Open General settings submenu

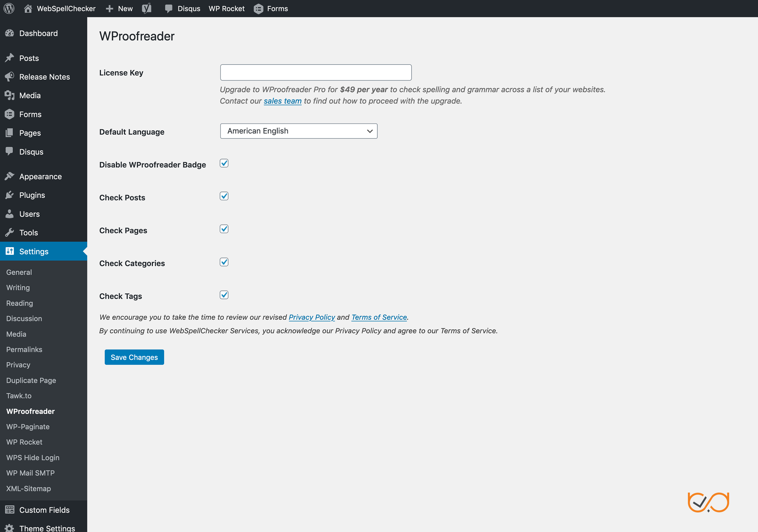pyautogui.click(x=19, y=272)
